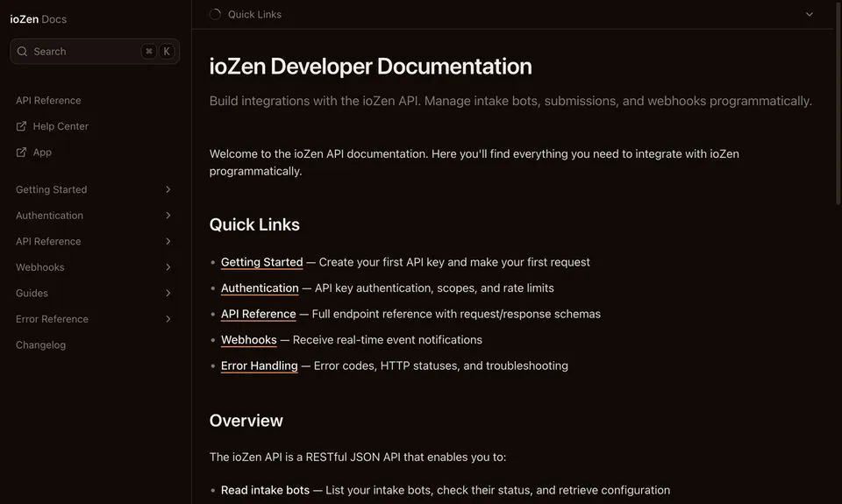Open the Changelog sidebar item

(x=41, y=344)
